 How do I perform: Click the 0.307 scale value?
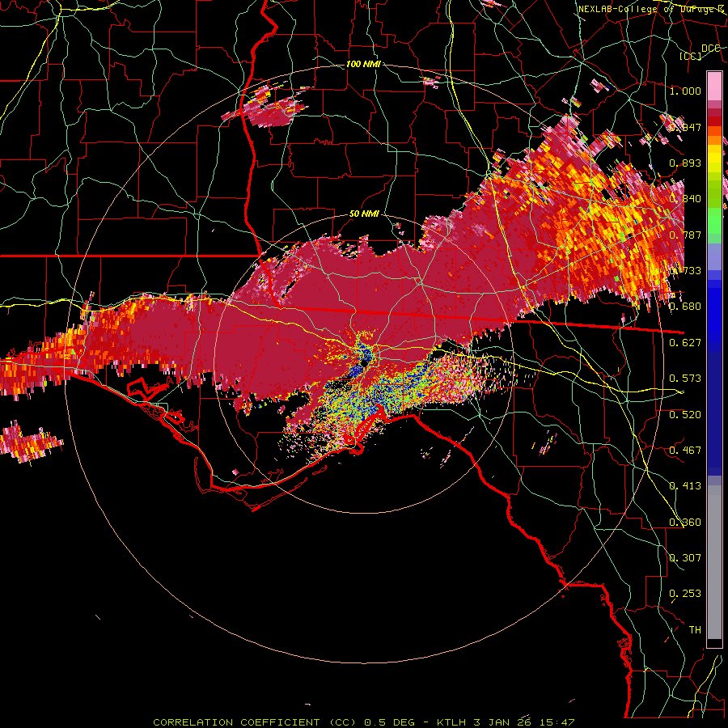point(685,558)
